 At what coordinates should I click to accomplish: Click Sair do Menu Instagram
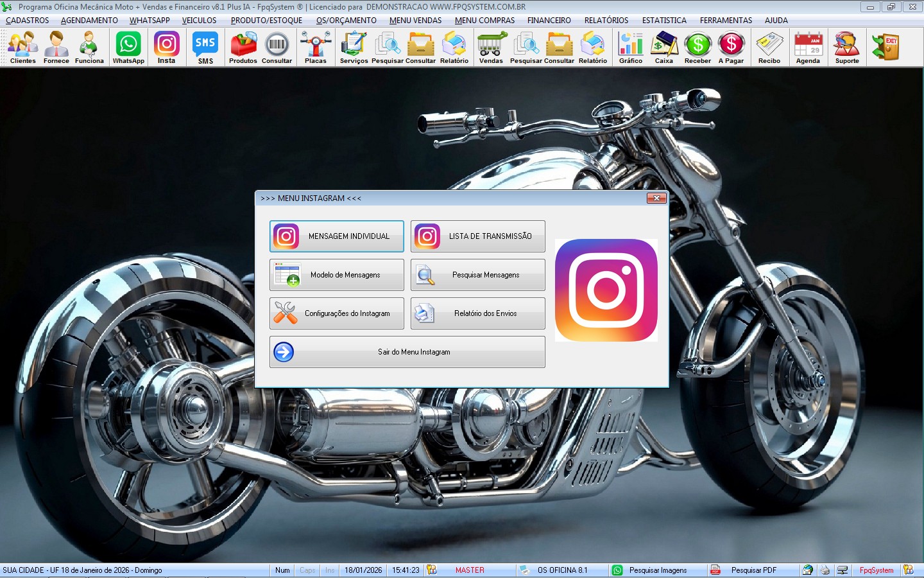pos(407,352)
